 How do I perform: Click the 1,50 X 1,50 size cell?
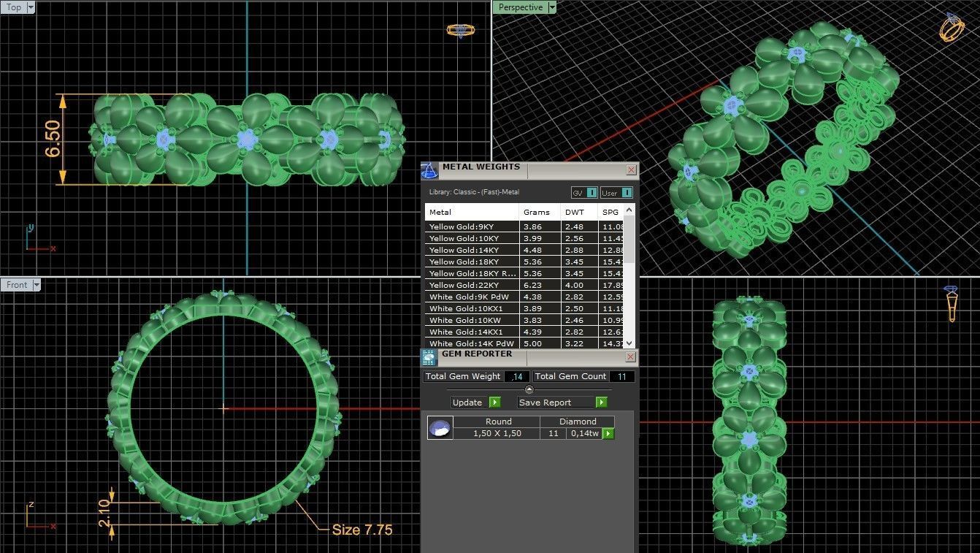click(x=497, y=433)
